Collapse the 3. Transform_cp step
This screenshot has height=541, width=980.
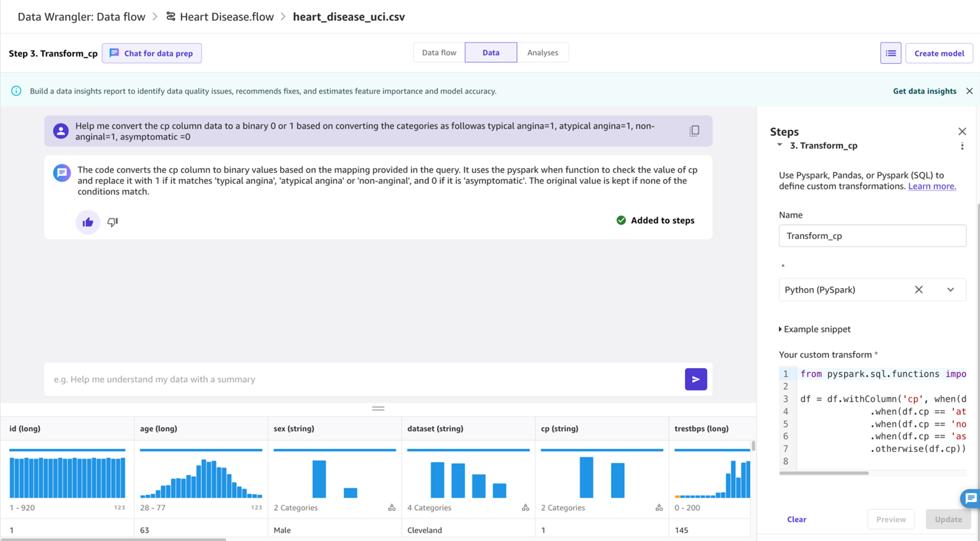click(779, 146)
